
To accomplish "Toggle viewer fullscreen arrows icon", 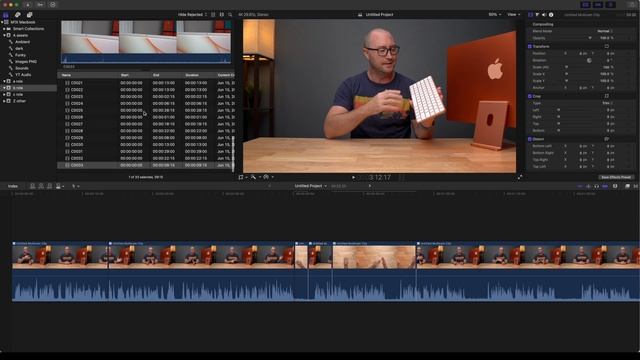I will coord(520,178).
